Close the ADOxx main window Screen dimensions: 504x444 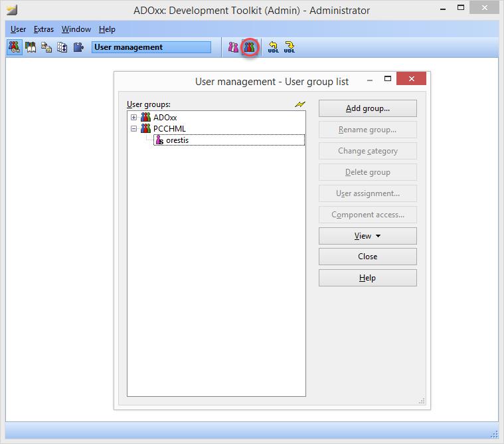(x=484, y=8)
